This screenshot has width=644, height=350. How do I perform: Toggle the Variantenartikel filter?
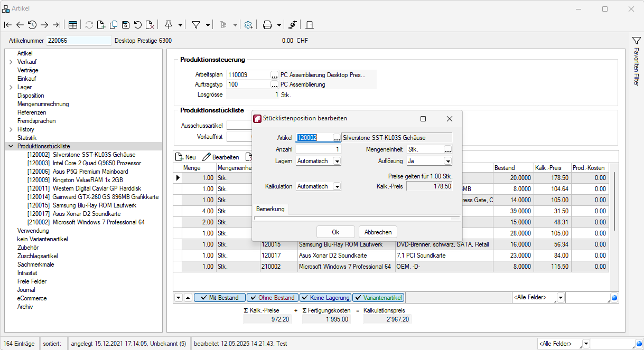378,298
